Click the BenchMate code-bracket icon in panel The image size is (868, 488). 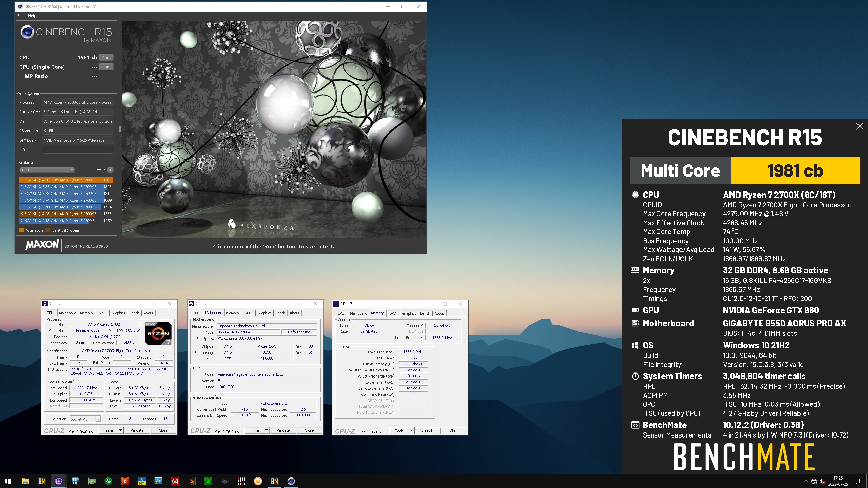[x=635, y=425]
